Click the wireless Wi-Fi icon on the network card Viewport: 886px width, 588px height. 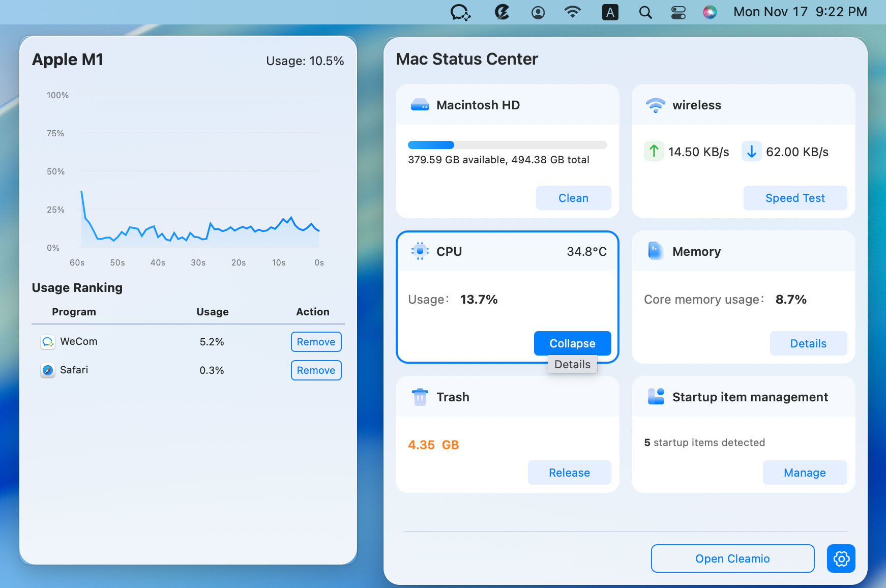coord(656,105)
